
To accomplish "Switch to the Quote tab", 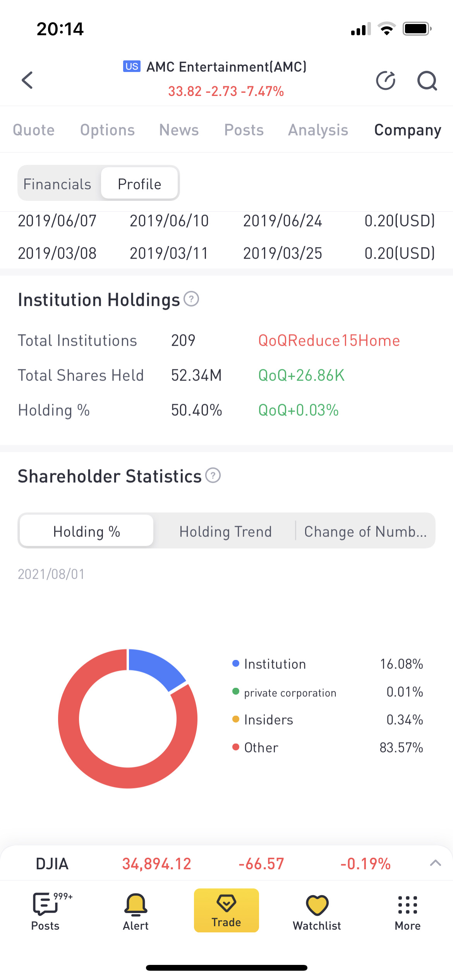I will point(34,130).
